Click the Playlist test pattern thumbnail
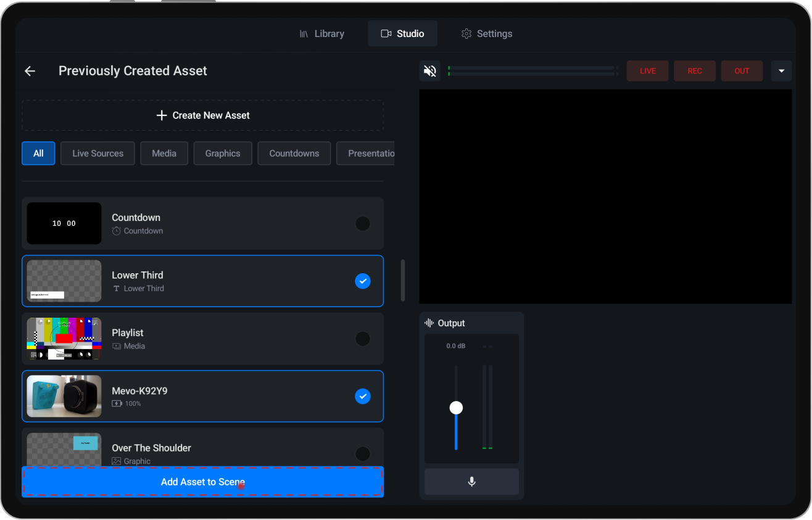This screenshot has width=812, height=520. [x=64, y=339]
